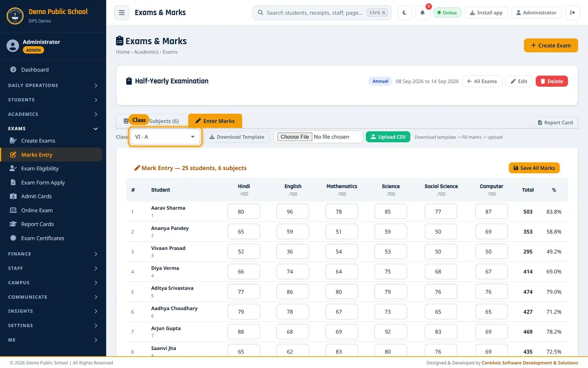Click Academics breadcrumb link
The width and height of the screenshot is (588, 368).
point(146,52)
